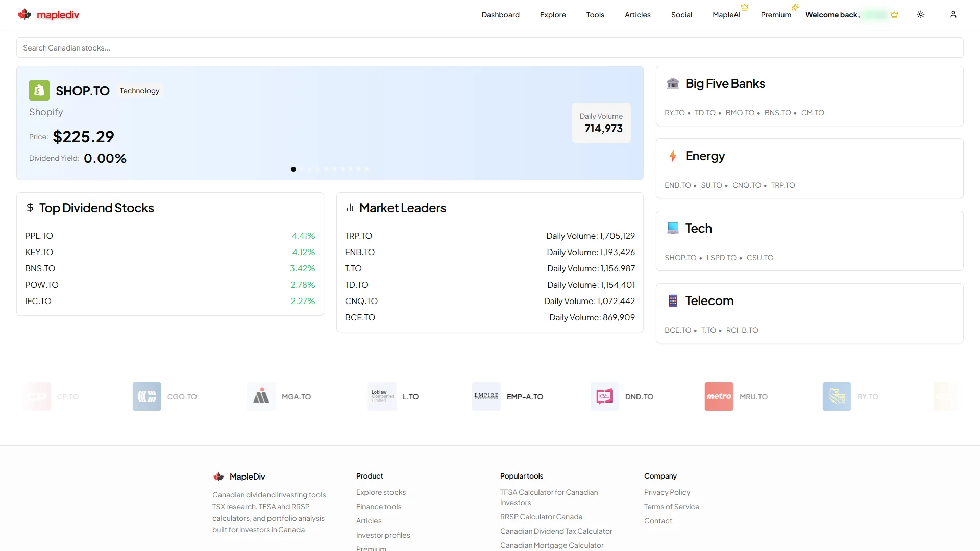Select the first carousel dot indicator
The width and height of the screenshot is (980, 551).
tap(293, 169)
